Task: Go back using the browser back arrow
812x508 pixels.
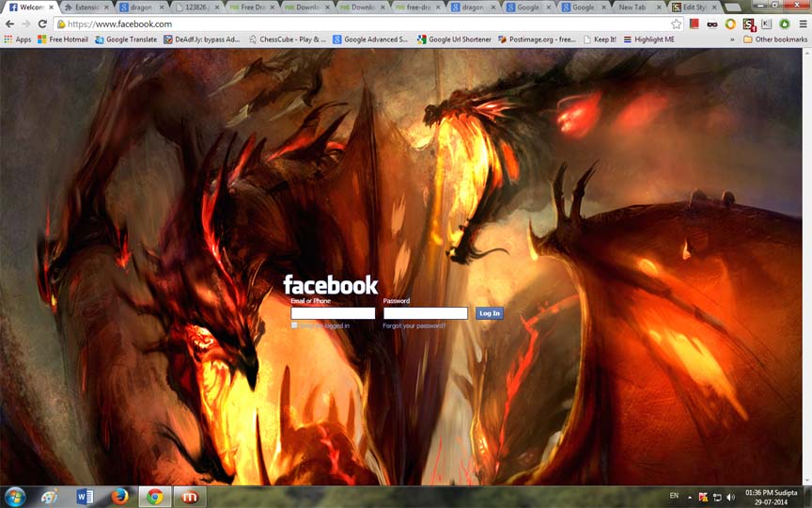Action: (x=9, y=24)
